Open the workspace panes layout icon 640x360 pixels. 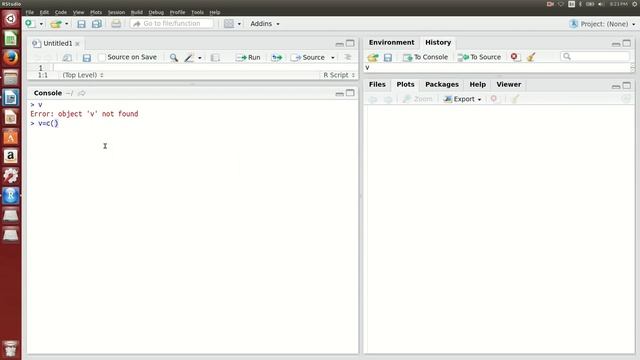229,24
